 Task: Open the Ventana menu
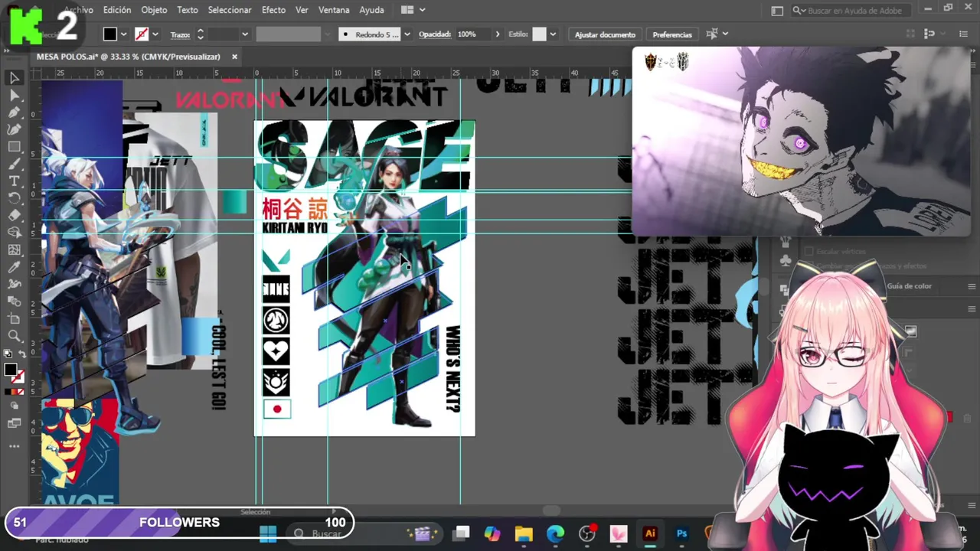334,10
